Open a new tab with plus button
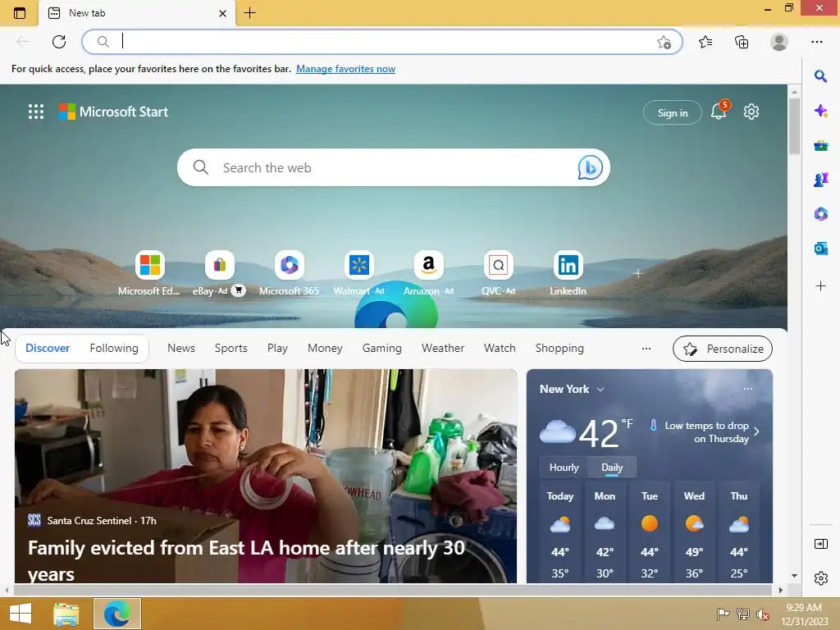This screenshot has height=630, width=840. [x=249, y=13]
